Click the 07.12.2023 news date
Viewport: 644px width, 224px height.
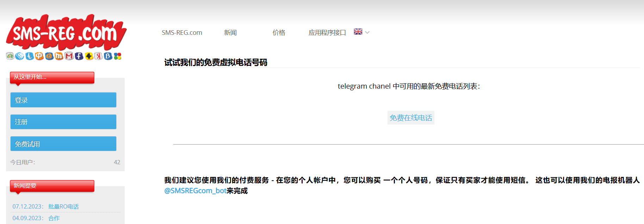28,206
